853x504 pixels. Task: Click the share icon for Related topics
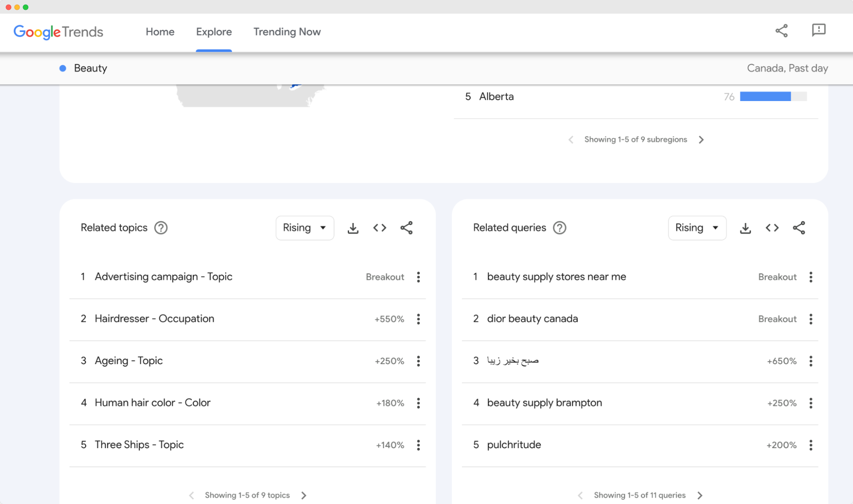(407, 227)
